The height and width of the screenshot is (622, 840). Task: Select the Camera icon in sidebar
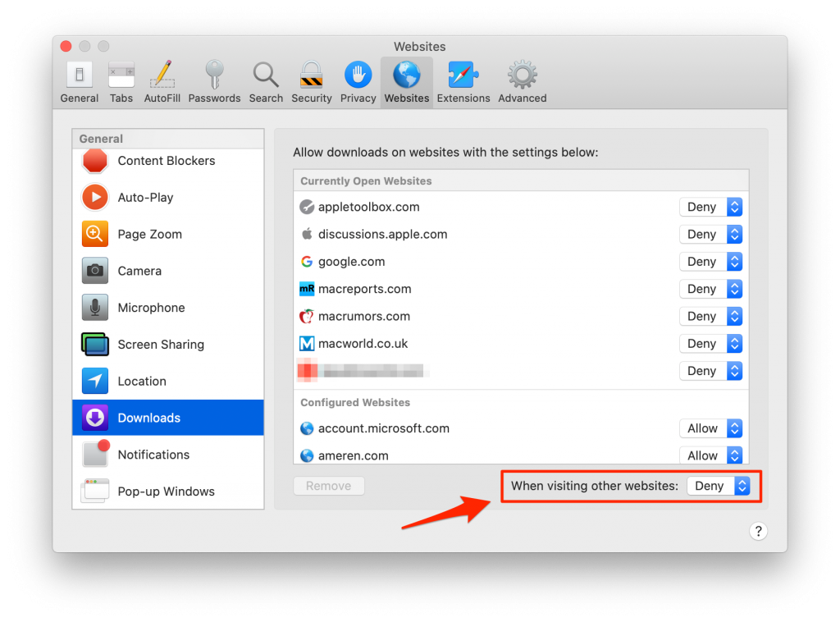pyautogui.click(x=95, y=271)
